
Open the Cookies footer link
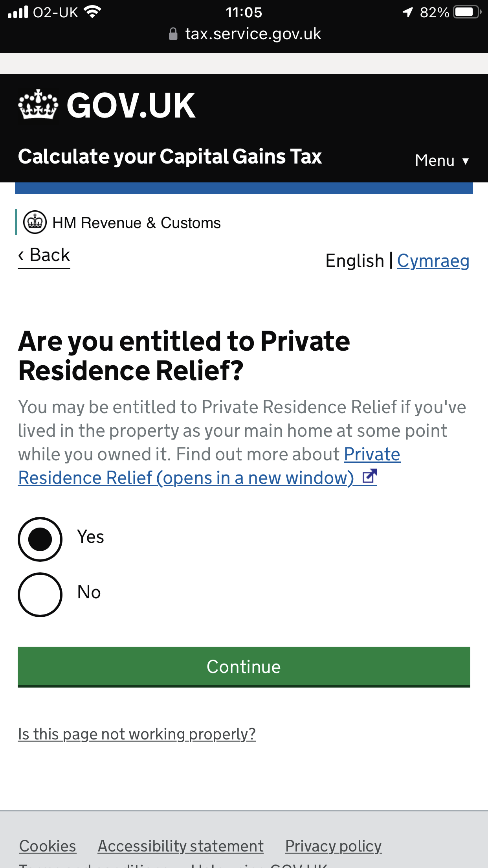coord(48,846)
